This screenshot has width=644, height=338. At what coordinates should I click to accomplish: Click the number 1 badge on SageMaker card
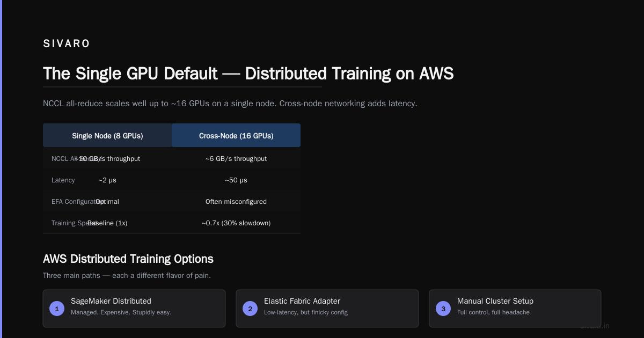[x=57, y=308]
